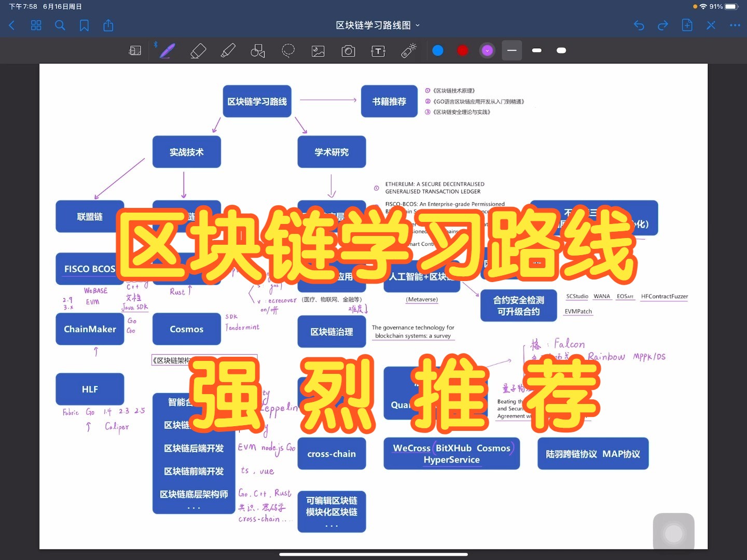The width and height of the screenshot is (747, 560).
Task: Tap the Cosmos node
Action: tap(187, 329)
